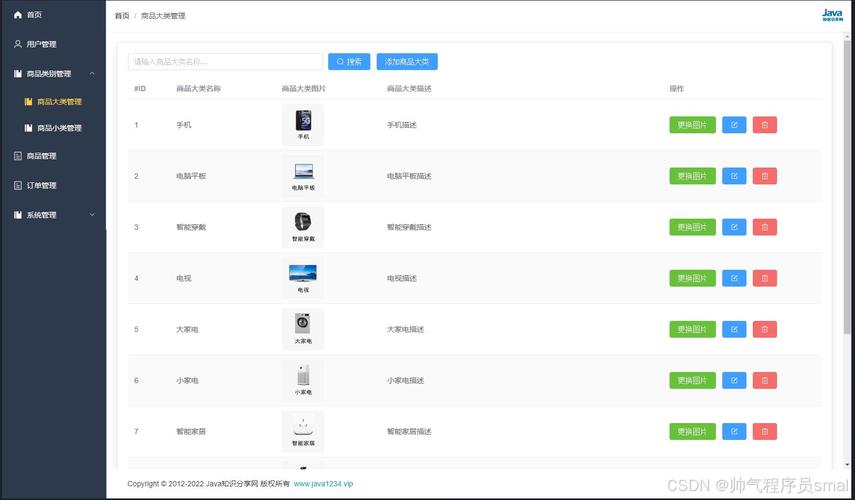The height and width of the screenshot is (500, 855).
Task: Collapse the 商品类别管理 submenu arrow
Action: (92, 74)
